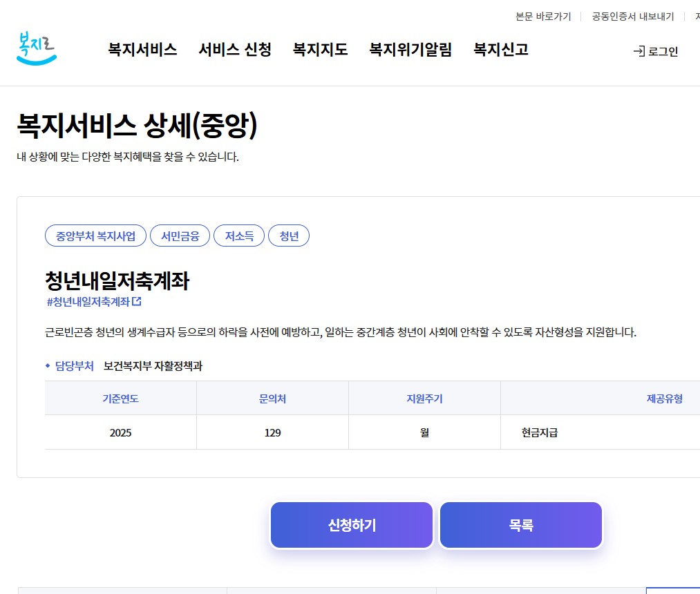Open the 복지지도 menu
The height and width of the screenshot is (594, 700).
click(319, 50)
